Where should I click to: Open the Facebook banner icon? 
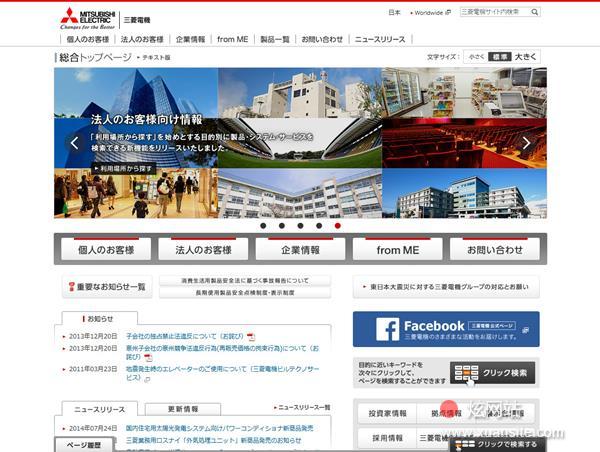388,329
